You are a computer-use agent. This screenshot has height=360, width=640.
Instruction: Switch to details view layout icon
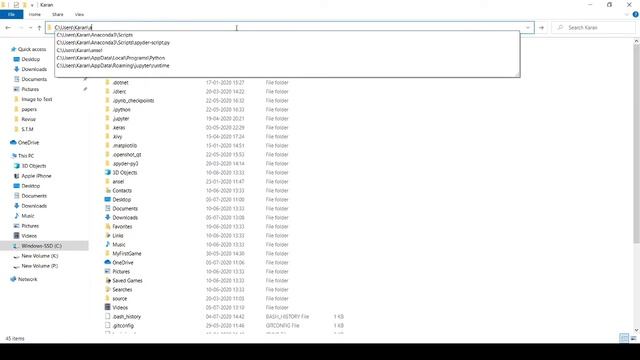pyautogui.click(x=624, y=338)
